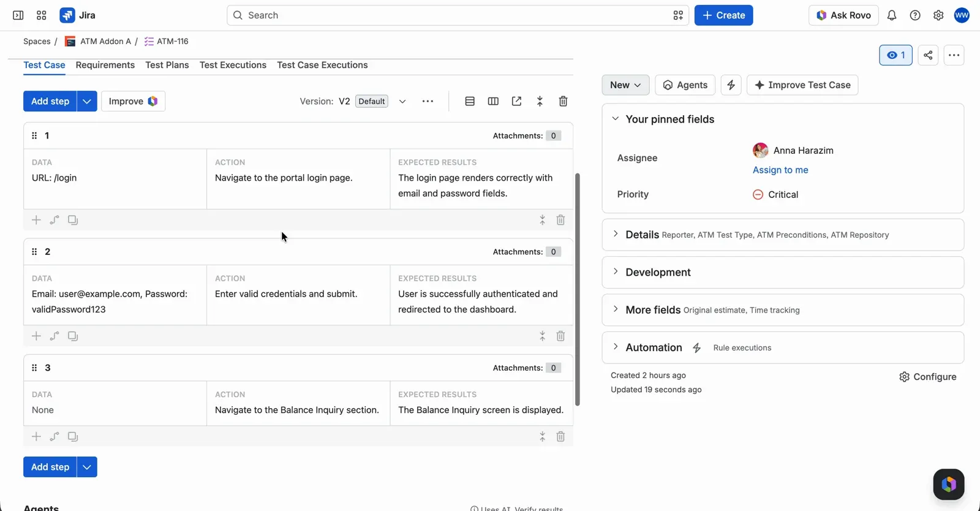Open the help question mark icon
The width and height of the screenshot is (980, 511).
pyautogui.click(x=915, y=15)
